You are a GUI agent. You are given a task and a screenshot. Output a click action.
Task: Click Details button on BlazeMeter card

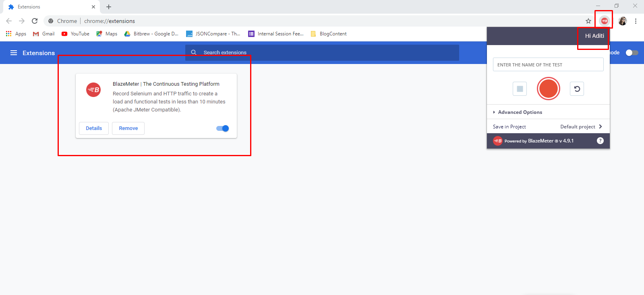(94, 128)
